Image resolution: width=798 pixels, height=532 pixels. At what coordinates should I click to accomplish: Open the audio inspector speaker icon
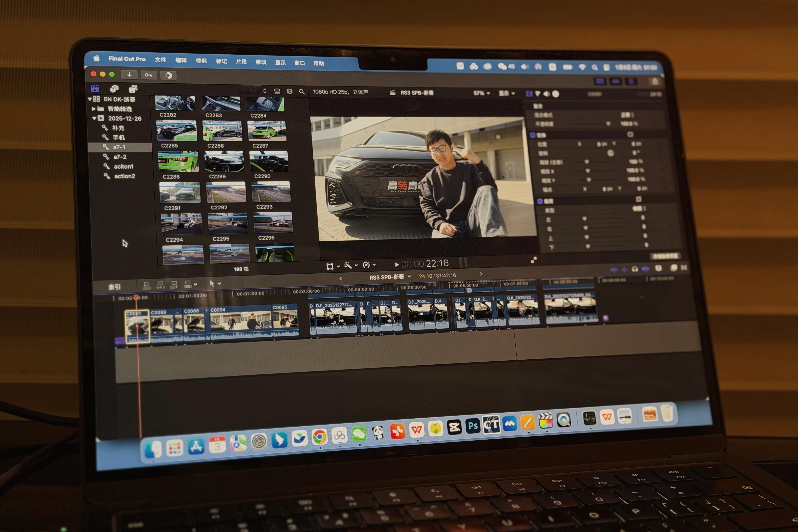[546, 94]
